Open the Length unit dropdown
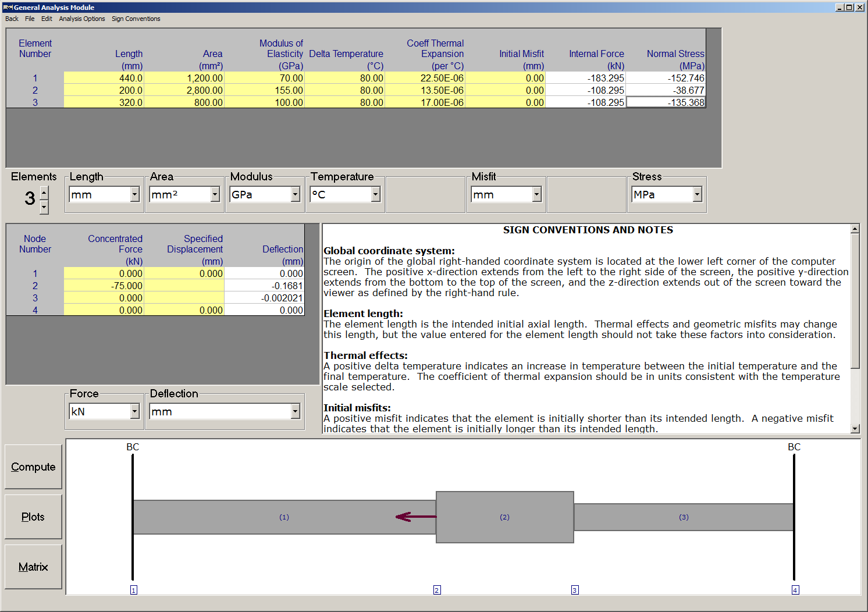The image size is (868, 612). 134,194
